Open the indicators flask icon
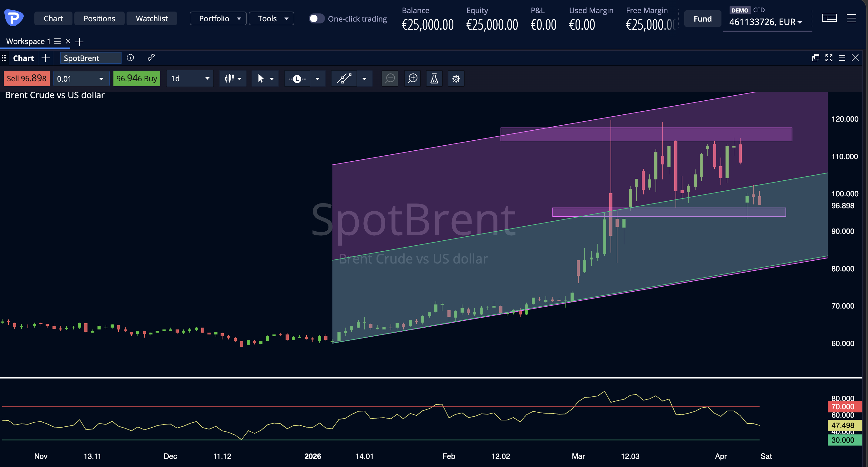 pos(434,78)
